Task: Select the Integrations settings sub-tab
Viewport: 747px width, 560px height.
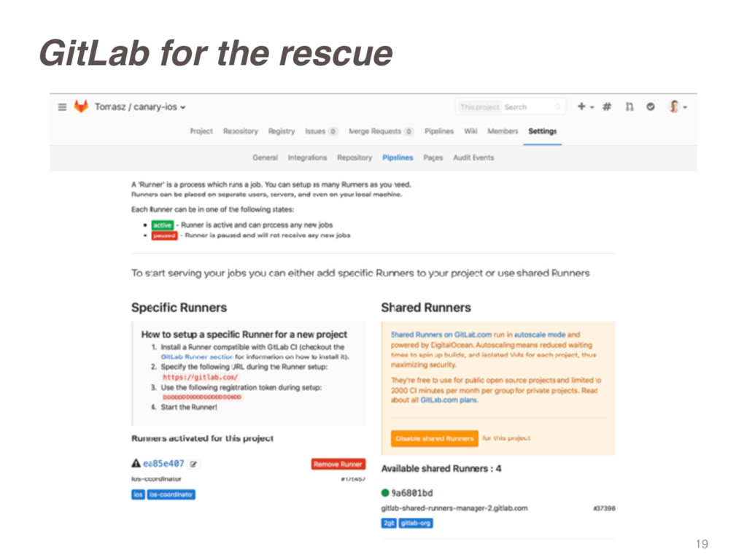Action: [307, 157]
